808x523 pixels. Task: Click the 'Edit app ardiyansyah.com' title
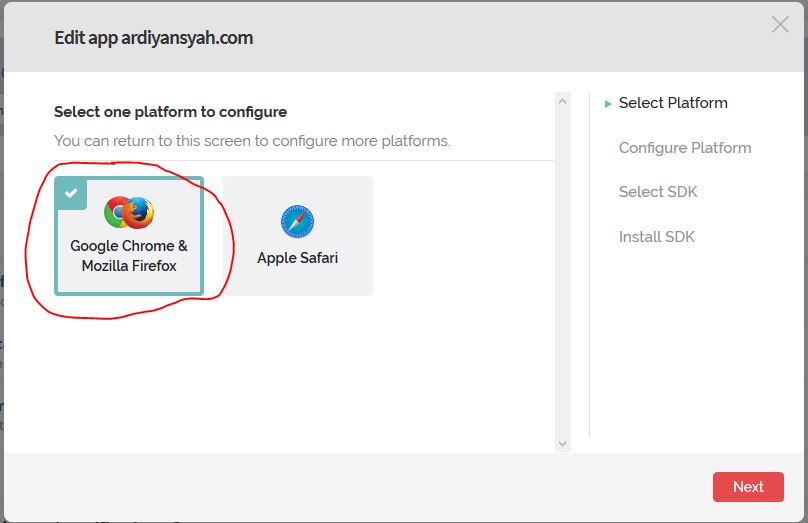coord(154,38)
